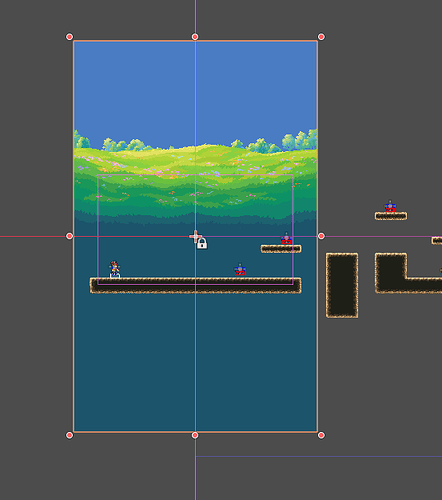
Task: Click the bottom-right corner selection handle
Action: pos(321,435)
